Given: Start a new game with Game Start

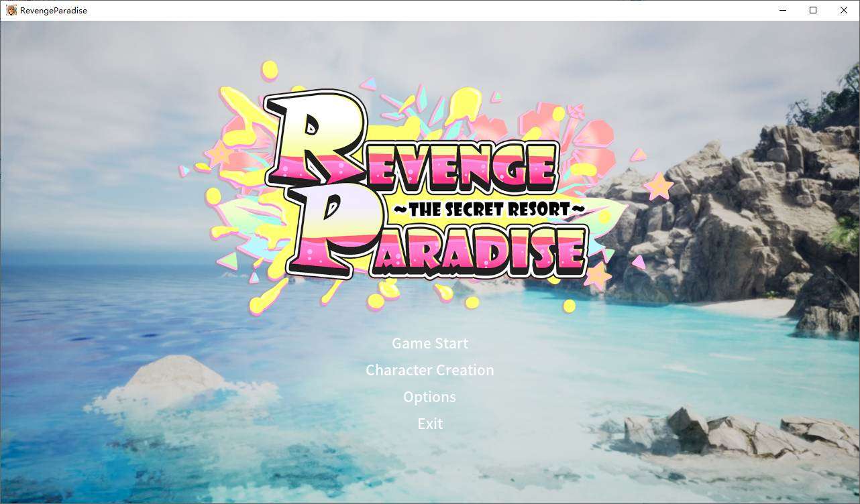Looking at the screenshot, I should [x=429, y=343].
